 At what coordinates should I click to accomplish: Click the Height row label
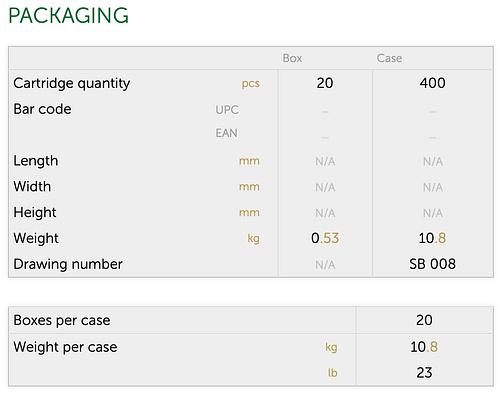pos(35,213)
